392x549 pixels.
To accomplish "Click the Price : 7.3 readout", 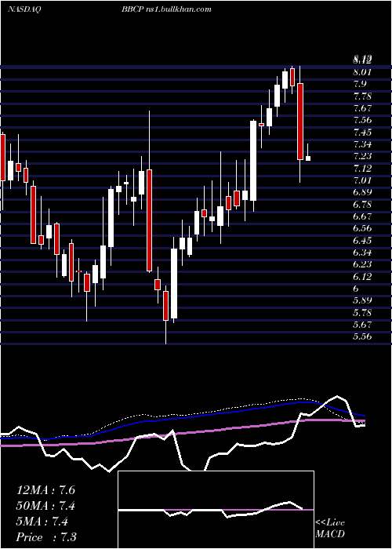I will pos(46,536).
